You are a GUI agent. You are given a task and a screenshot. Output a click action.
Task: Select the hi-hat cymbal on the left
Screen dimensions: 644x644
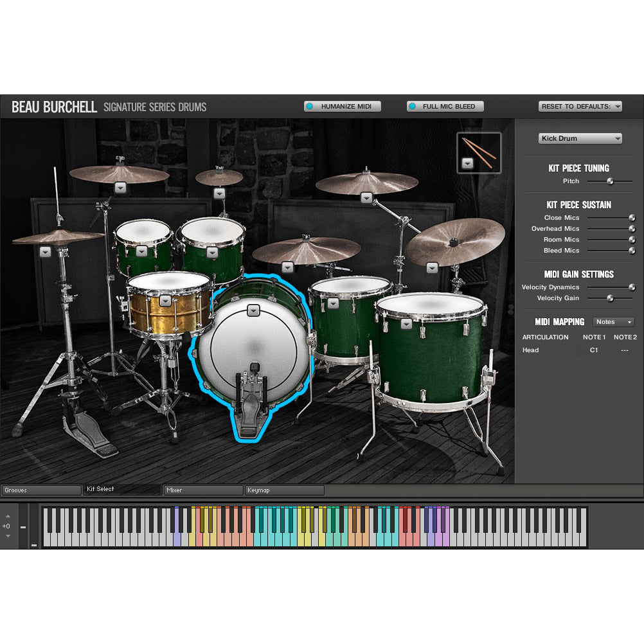45,253
